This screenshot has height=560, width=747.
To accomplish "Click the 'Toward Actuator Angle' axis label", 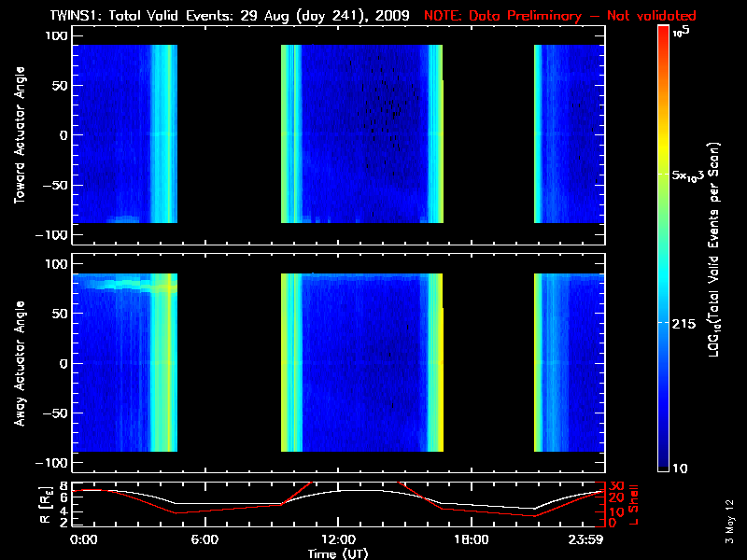I will 20,135.
